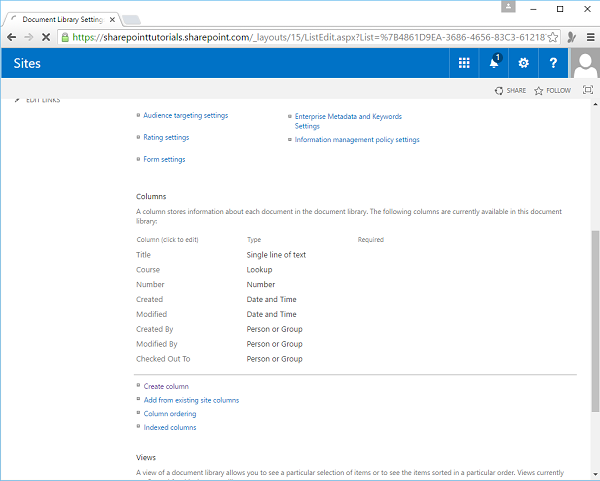Open the notifications bell icon

494,63
